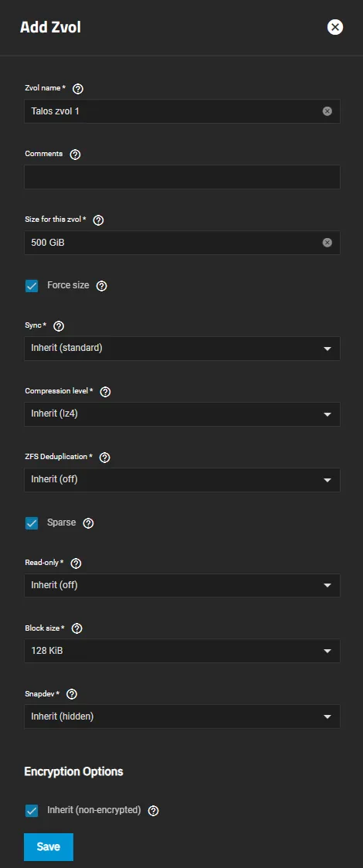
Task: Show ZFS Deduplication help tooltip
Action: click(x=104, y=458)
